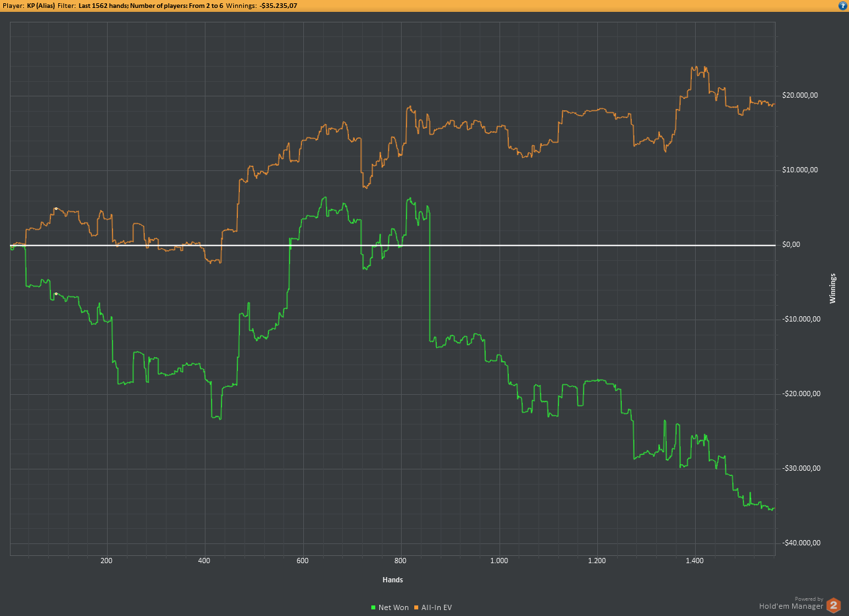The width and height of the screenshot is (849, 616).
Task: Click the Hold'em Manager 2 logo badge
Action: (x=834, y=605)
